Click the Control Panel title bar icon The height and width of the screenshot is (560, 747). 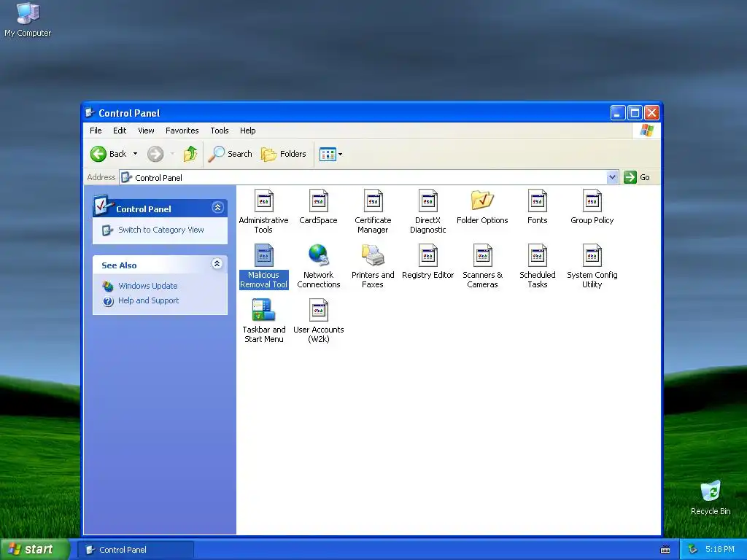[90, 113]
